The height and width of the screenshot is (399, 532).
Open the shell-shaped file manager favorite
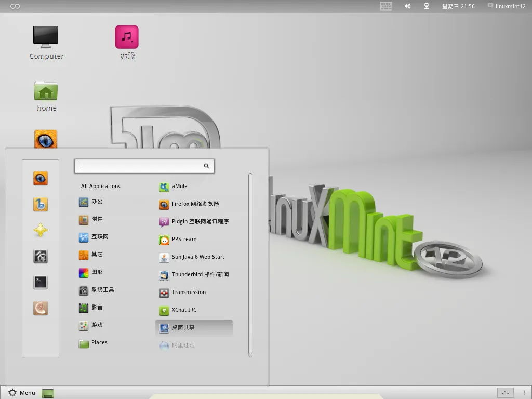point(41,309)
